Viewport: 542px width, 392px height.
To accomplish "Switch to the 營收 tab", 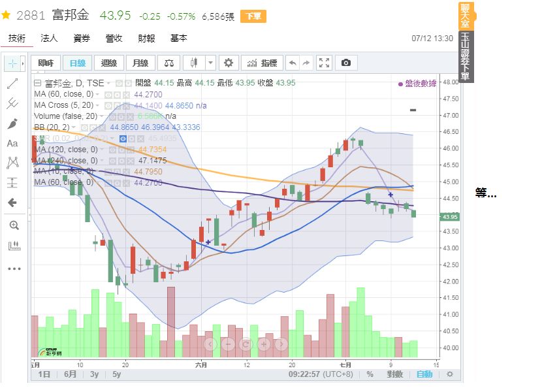I will [114, 38].
